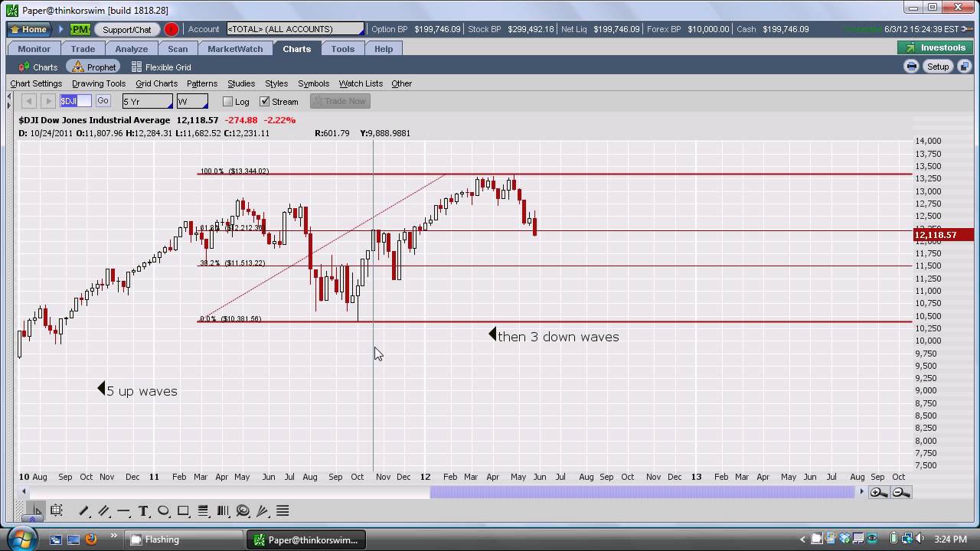Select the Fibonacci fan tool

(263, 510)
